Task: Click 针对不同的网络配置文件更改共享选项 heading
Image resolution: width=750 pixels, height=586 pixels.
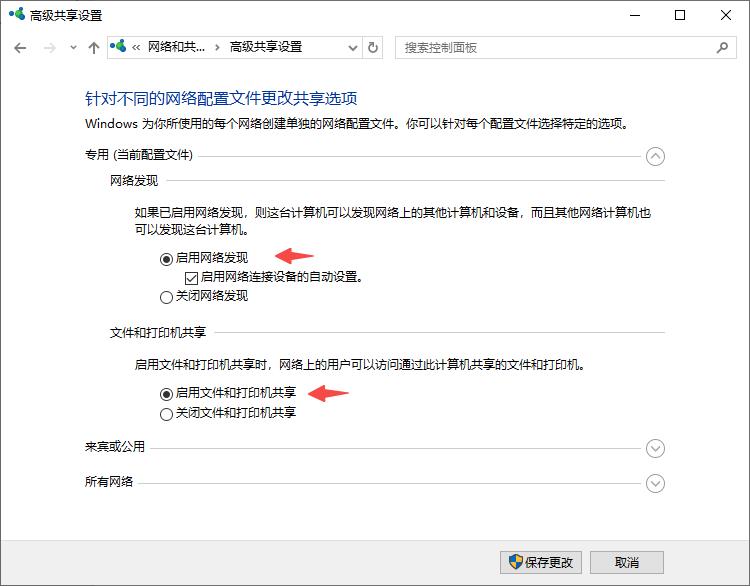Action: (221, 99)
